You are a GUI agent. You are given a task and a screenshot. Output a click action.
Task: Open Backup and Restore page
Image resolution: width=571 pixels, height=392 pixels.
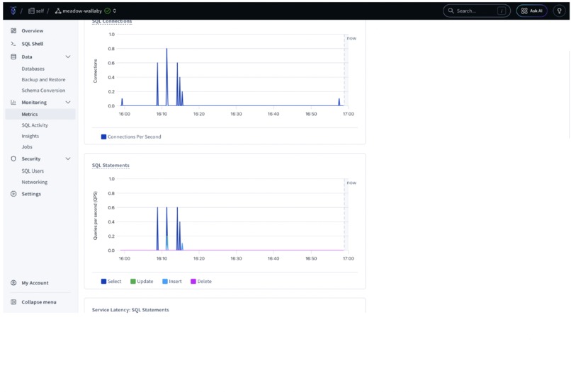click(x=43, y=80)
